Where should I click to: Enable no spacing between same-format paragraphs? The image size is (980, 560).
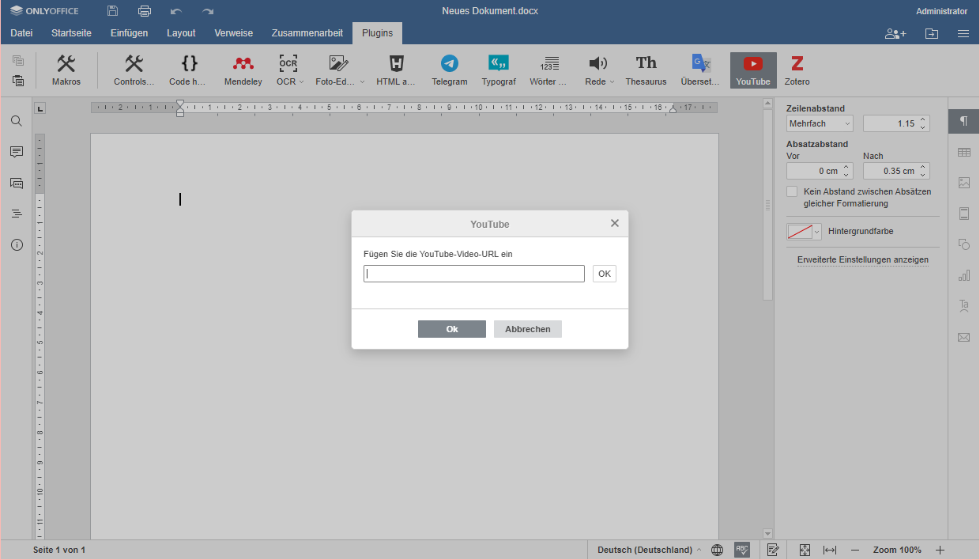[x=792, y=192]
